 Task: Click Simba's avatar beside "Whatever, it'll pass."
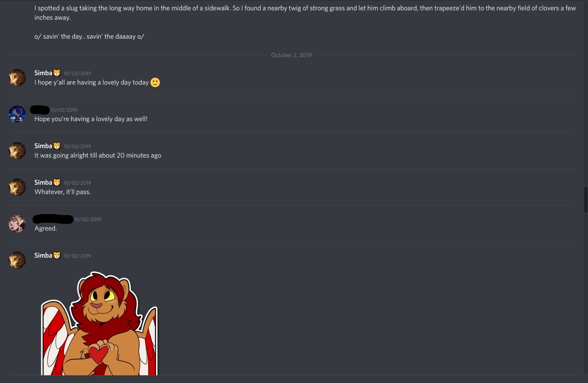(x=17, y=187)
